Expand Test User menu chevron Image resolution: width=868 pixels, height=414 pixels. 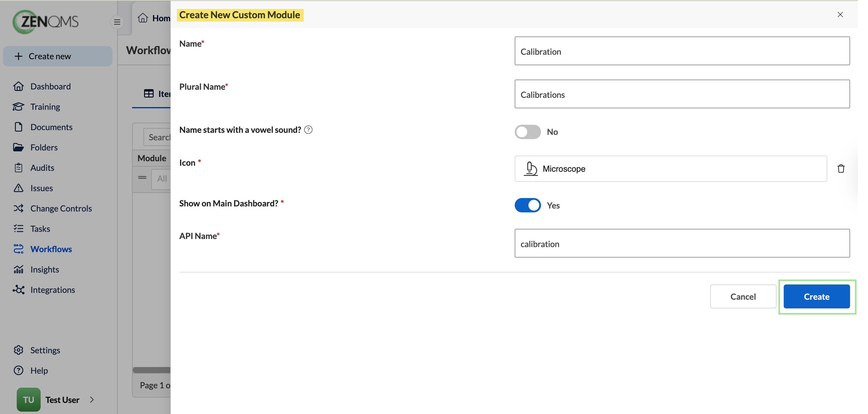tap(92, 400)
